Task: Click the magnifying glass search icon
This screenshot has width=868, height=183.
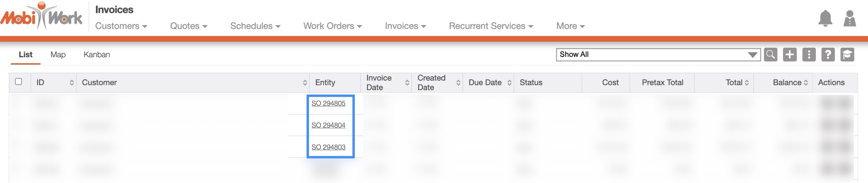Action: (770, 55)
